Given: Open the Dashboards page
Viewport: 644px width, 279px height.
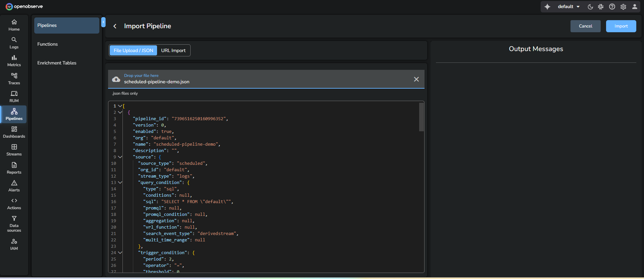Looking at the screenshot, I should point(14,132).
